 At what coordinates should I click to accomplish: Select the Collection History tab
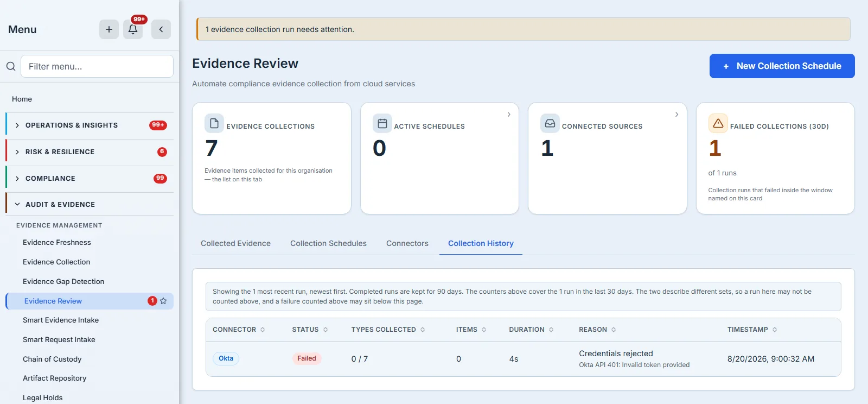[481, 243]
